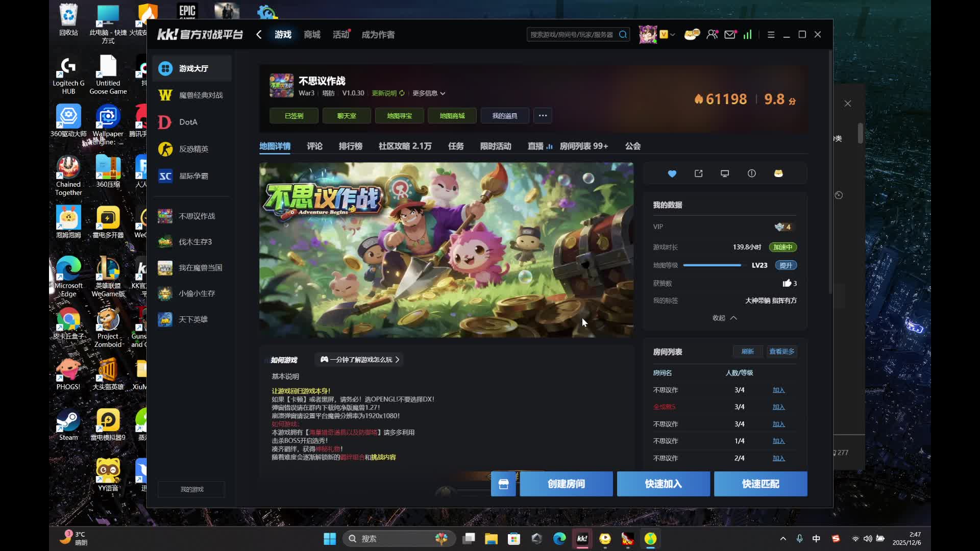Click the search magnifier icon in search box

coord(623,35)
